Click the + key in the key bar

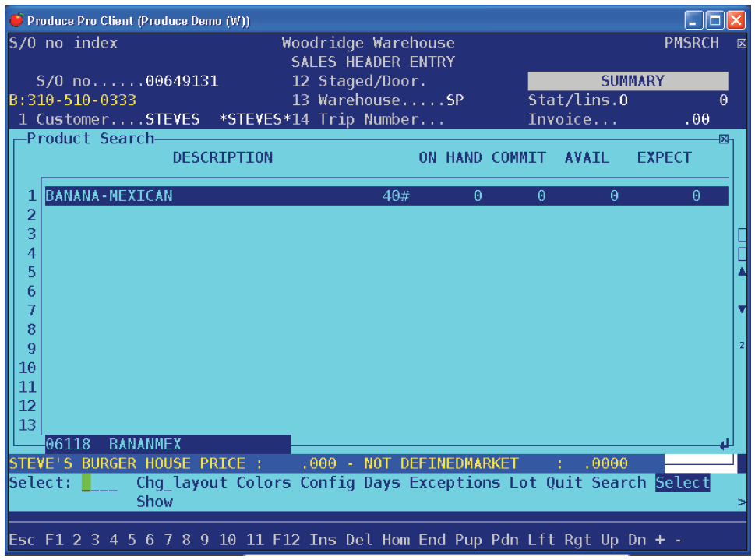pos(660,540)
